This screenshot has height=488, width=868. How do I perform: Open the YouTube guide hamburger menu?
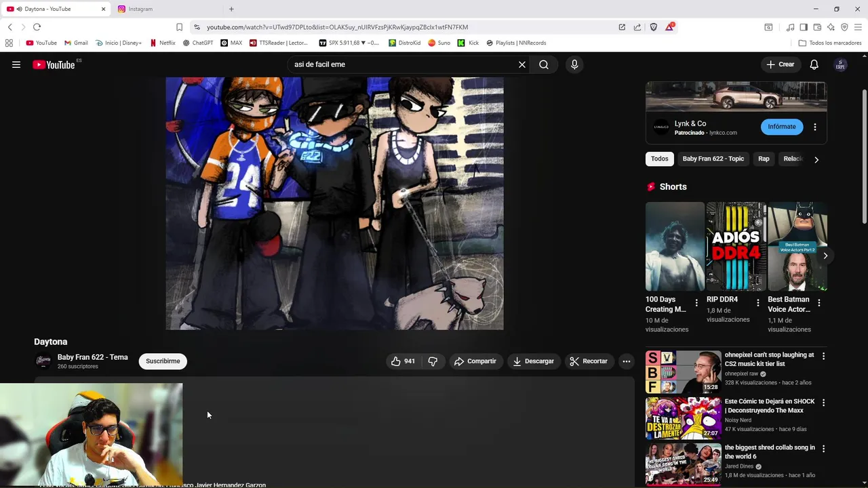16,64
